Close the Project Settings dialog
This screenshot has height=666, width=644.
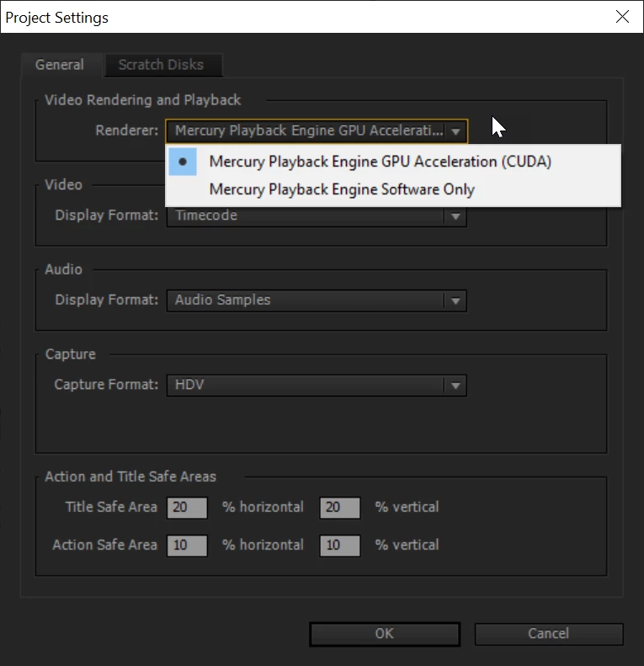coord(622,17)
